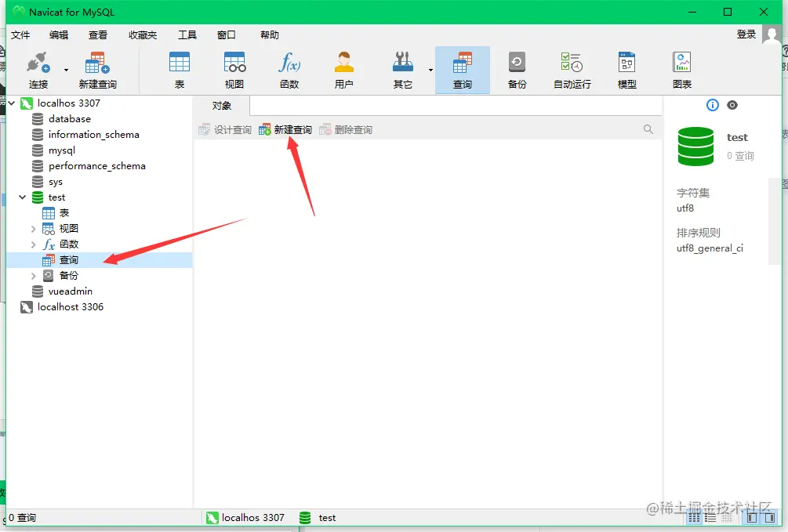The height and width of the screenshot is (532, 788).
Task: Open the 模型 model toolbar icon
Action: click(626, 70)
